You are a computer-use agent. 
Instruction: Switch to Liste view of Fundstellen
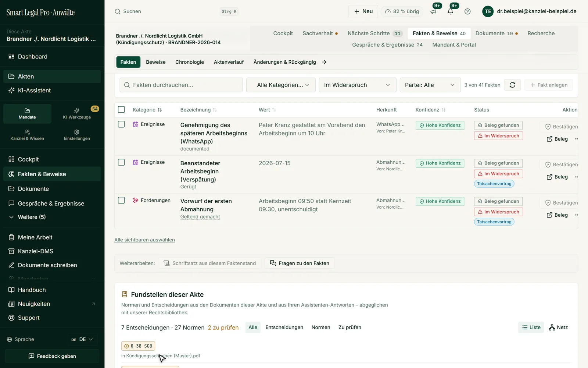click(531, 328)
